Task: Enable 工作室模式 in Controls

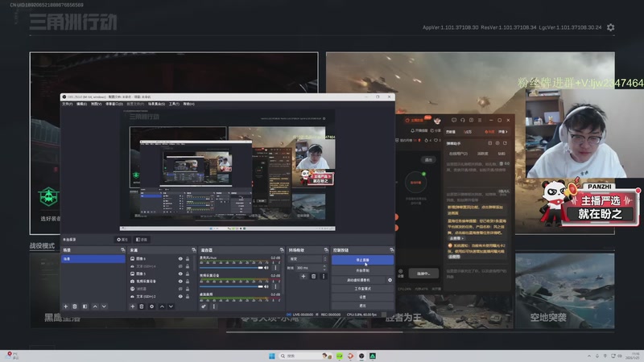Action: click(363, 289)
